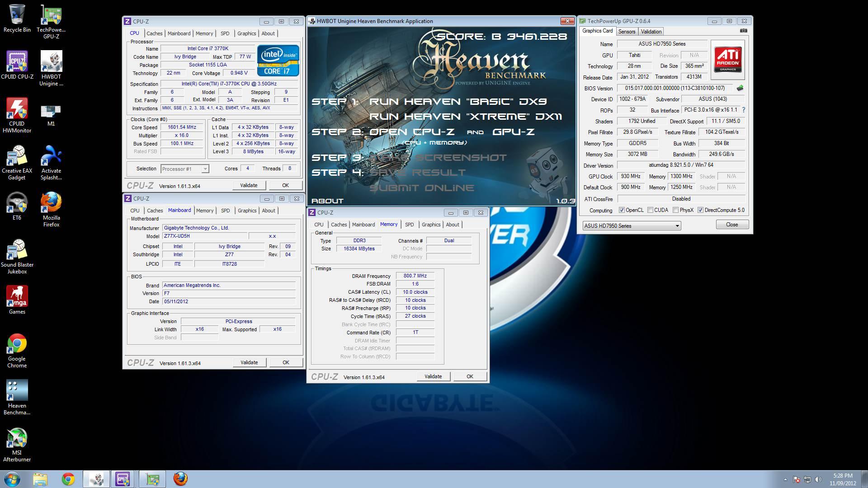Image resolution: width=868 pixels, height=488 pixels.
Task: Click the GPU-Z BIOS save chip icon
Action: (x=740, y=88)
